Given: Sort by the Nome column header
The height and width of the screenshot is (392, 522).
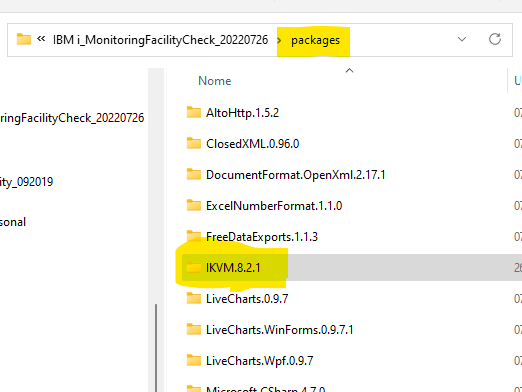Looking at the screenshot, I should 214,81.
